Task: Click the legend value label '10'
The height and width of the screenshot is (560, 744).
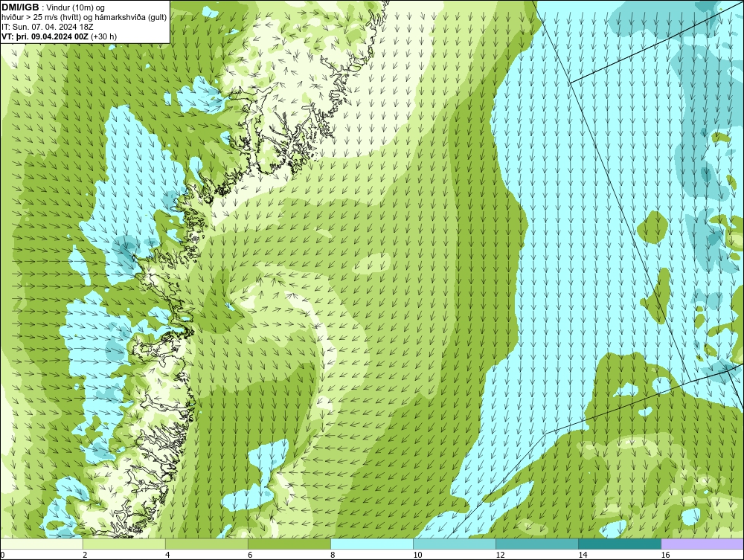Action: point(417,555)
